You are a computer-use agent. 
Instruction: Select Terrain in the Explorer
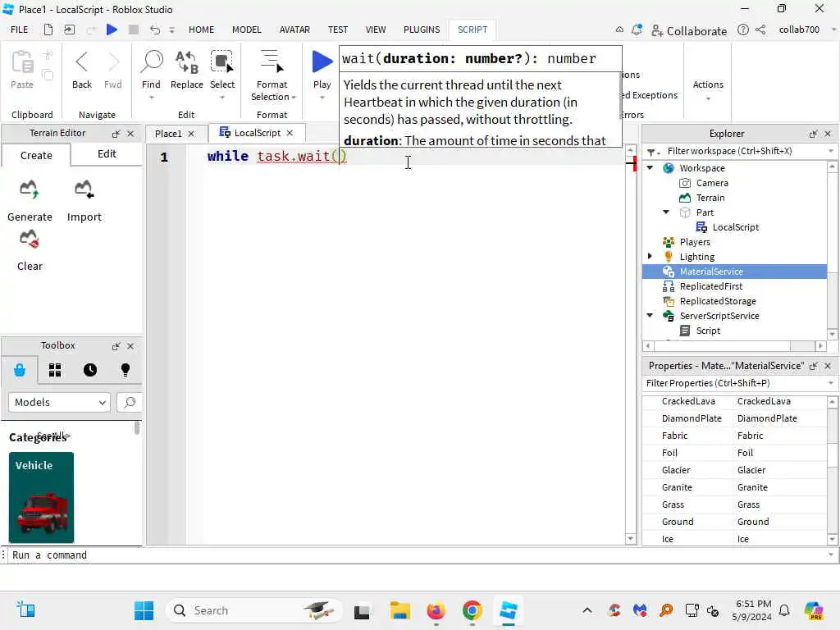[x=710, y=198]
